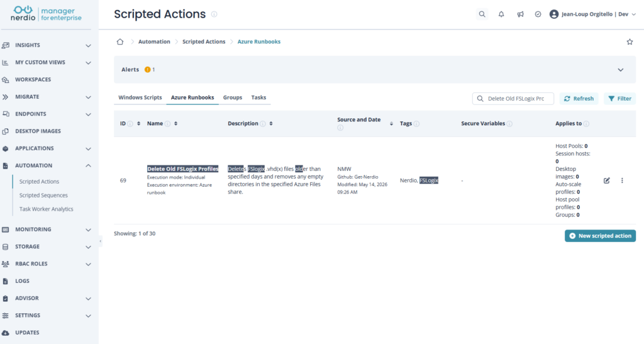Select the Azure Runbooks tab
The image size is (644, 344).
192,97
